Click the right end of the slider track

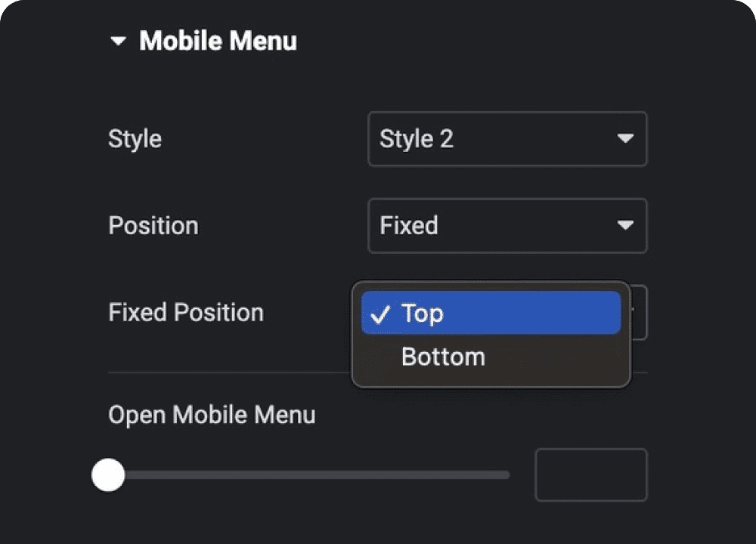point(505,475)
